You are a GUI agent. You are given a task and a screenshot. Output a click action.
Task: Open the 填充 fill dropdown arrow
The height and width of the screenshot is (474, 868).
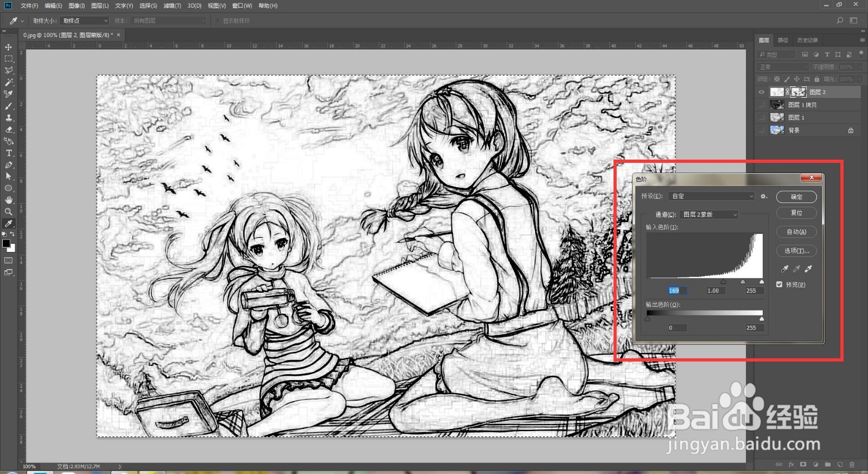(859, 79)
